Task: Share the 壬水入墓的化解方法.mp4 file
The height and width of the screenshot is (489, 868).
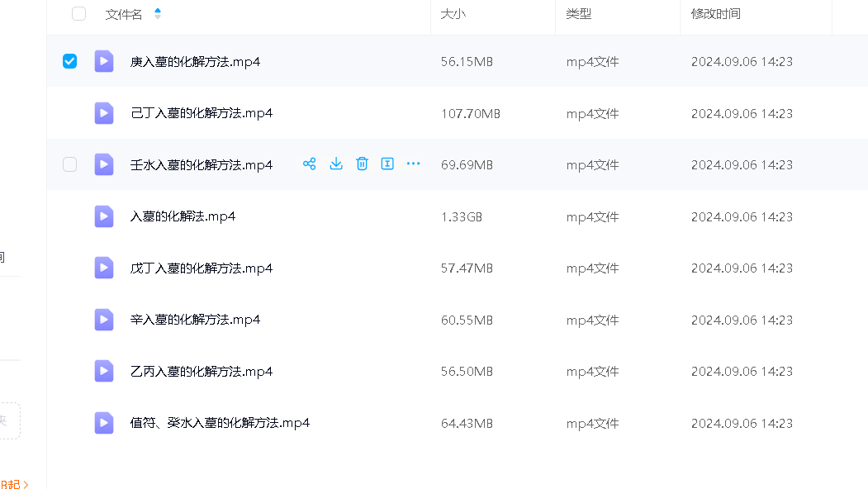Action: pyautogui.click(x=309, y=164)
